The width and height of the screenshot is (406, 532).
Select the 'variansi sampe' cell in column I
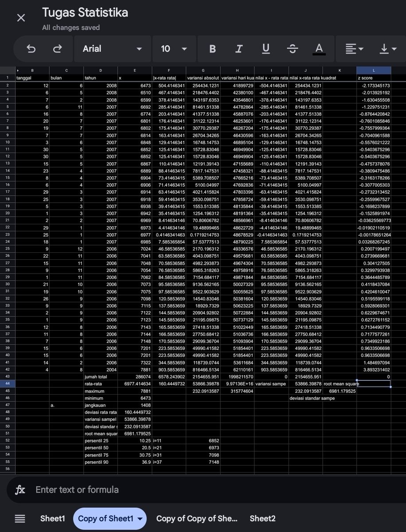[x=271, y=384]
